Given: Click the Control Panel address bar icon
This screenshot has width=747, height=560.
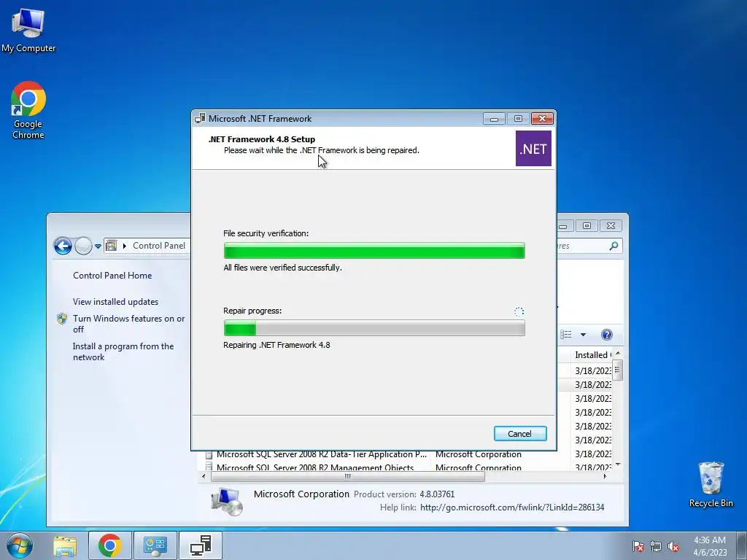Looking at the screenshot, I should pos(112,246).
